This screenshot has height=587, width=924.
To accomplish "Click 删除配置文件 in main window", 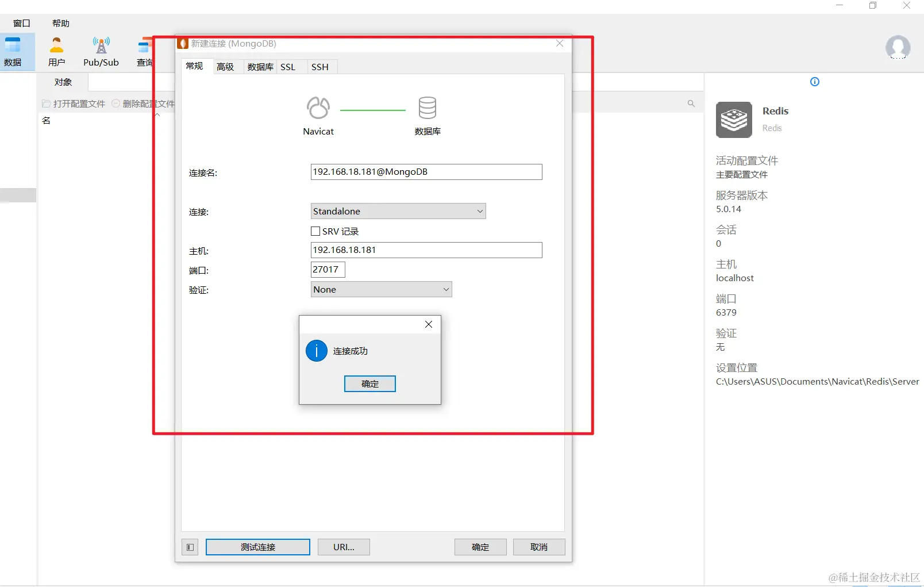I will click(143, 103).
